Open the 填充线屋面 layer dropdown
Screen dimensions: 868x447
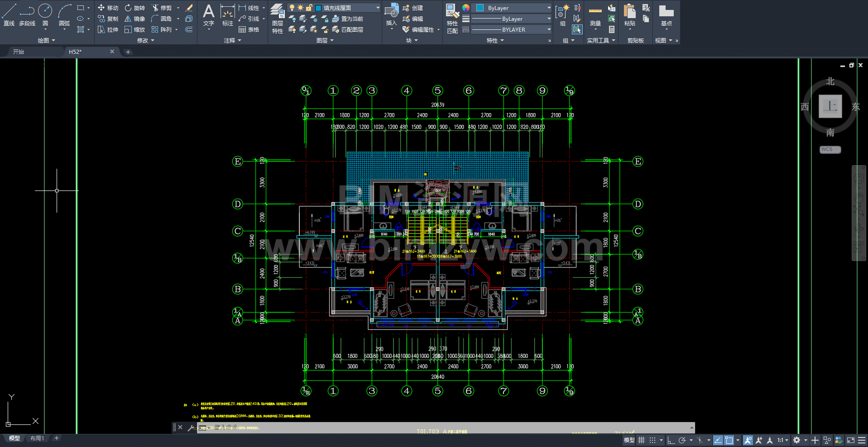click(x=347, y=8)
